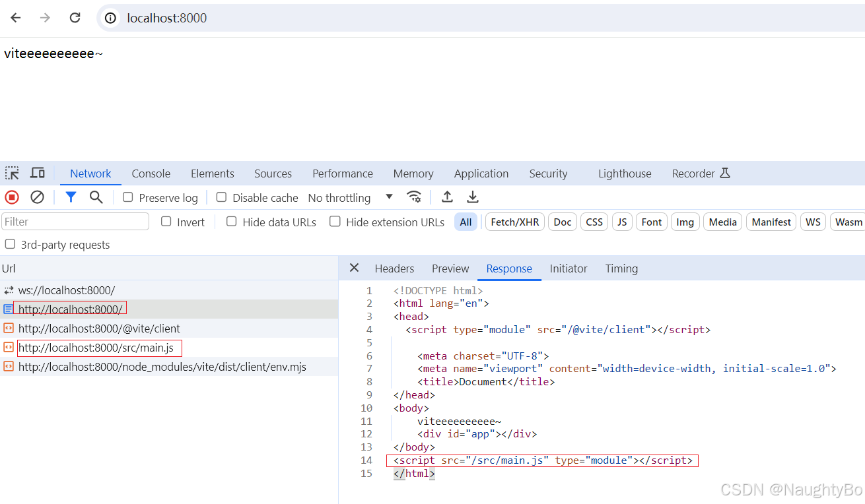Open the Sources tab
Viewport: 865px width, 504px height.
273,173
